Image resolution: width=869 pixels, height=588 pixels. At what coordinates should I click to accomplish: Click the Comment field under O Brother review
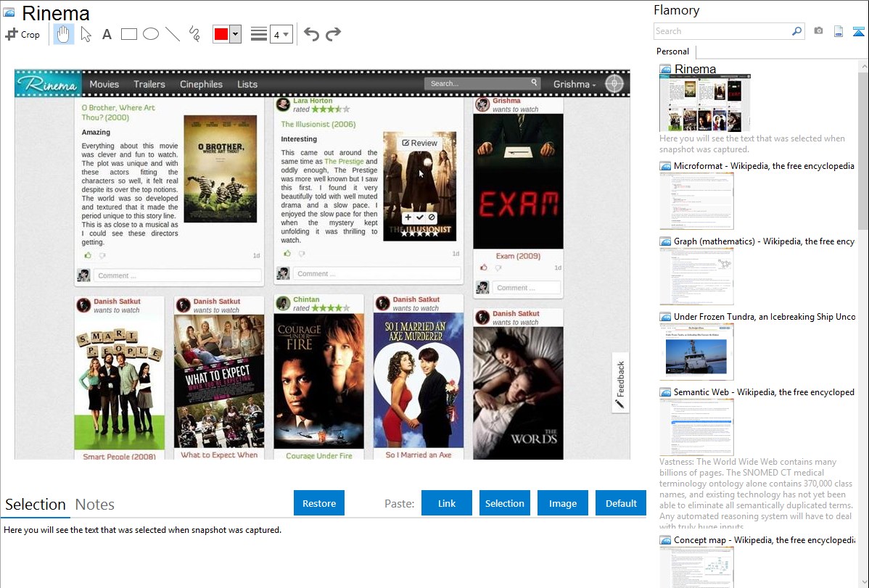[x=177, y=276]
